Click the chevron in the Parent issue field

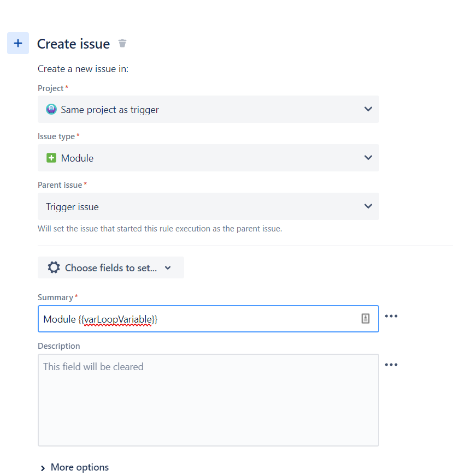pyautogui.click(x=368, y=206)
